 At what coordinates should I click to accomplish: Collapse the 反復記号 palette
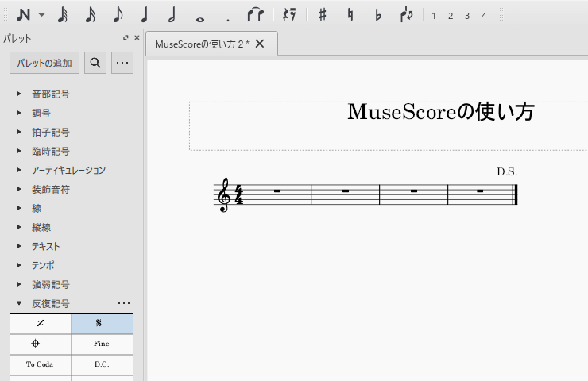point(19,303)
